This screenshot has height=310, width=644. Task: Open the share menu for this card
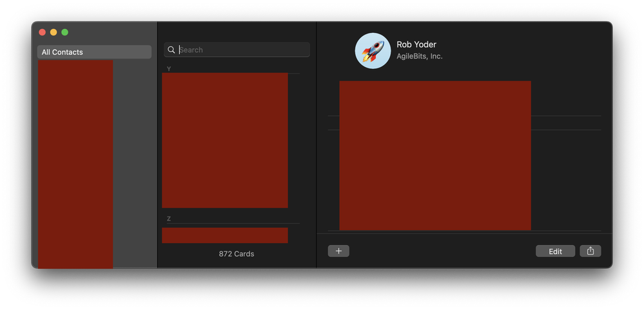click(590, 251)
